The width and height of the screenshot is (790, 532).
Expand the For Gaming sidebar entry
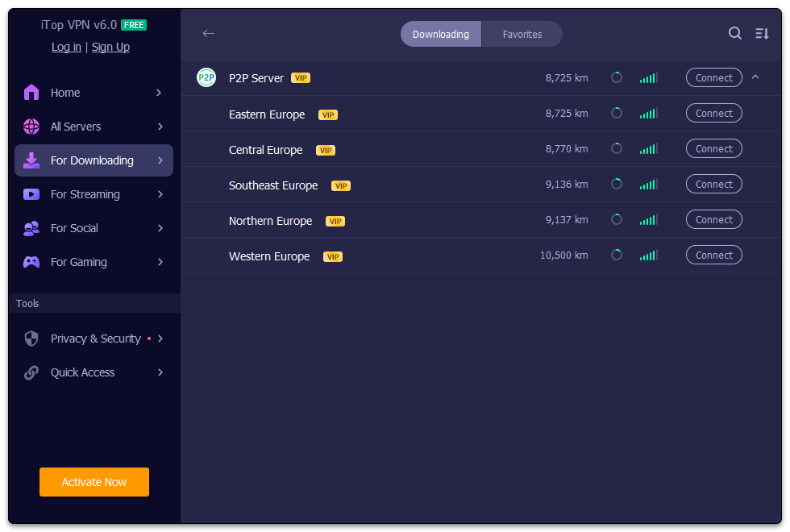tap(160, 262)
